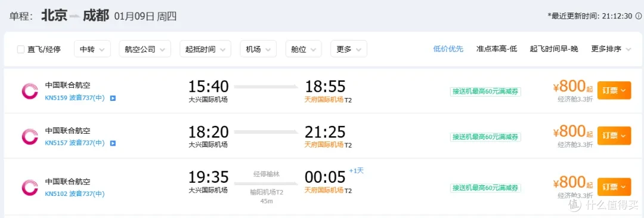Click 天府国际机场 for the 21:25 arrival
The height and width of the screenshot is (218, 644).
pyautogui.click(x=324, y=145)
